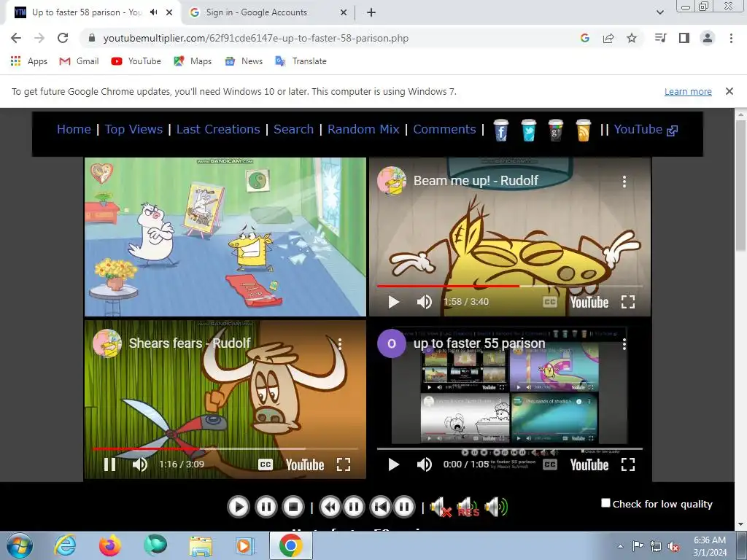This screenshot has width=747, height=560.
Task: Click the global Stop all videos button
Action: click(x=293, y=507)
